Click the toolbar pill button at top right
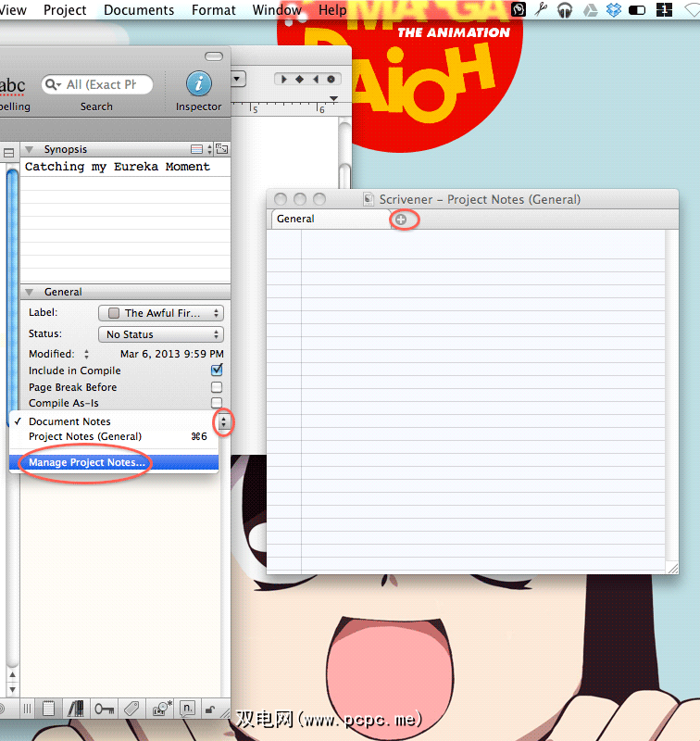 pyautogui.click(x=214, y=57)
